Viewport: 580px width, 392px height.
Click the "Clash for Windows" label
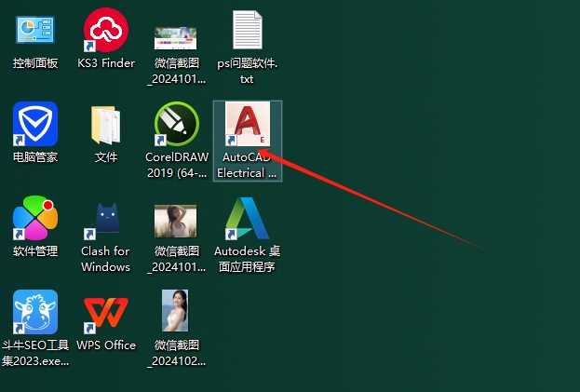coord(105,259)
